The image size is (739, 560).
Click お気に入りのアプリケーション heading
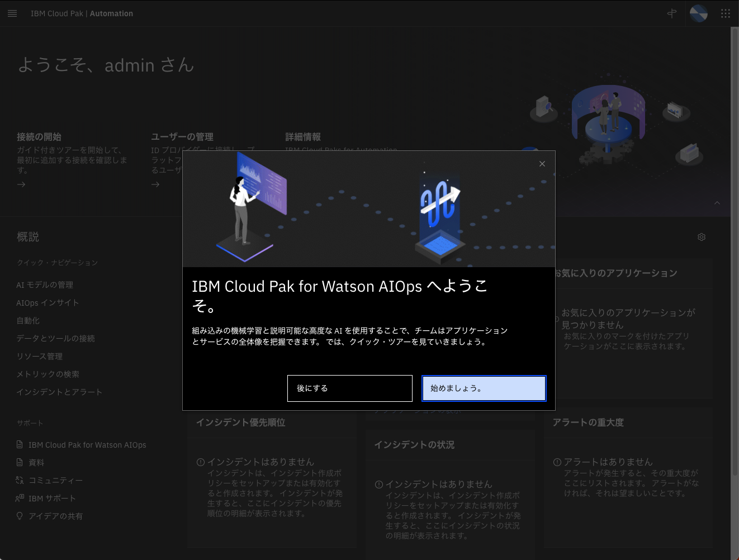tap(615, 273)
